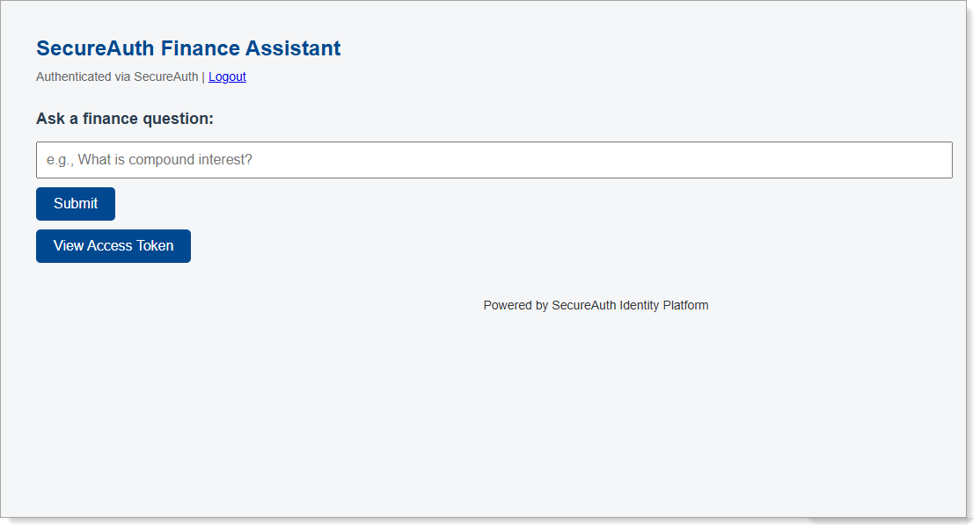Activate Submit to send your question
980x531 pixels.
tap(75, 203)
